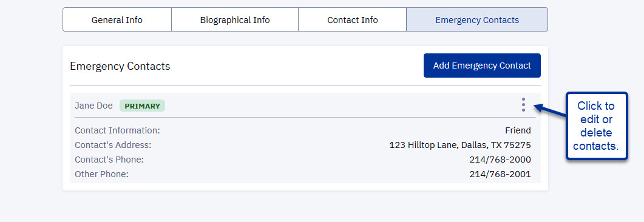Click the PRIMARY badge next to Jane Doe

(x=143, y=106)
